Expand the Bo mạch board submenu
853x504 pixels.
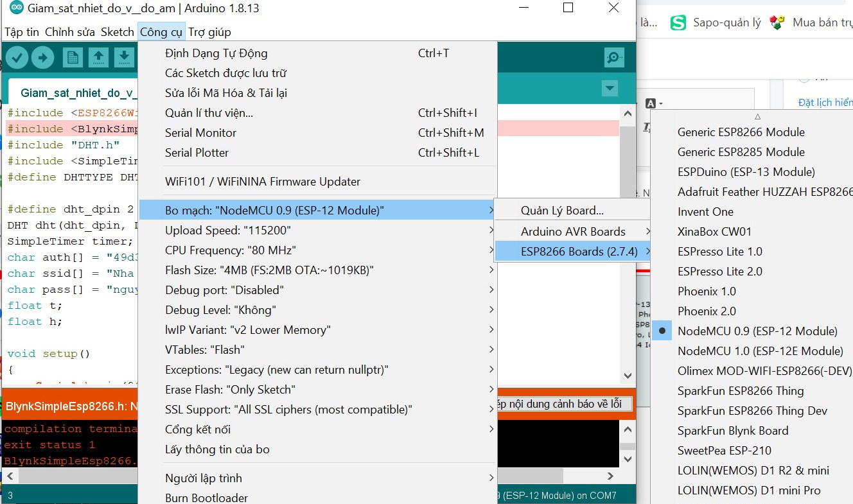tap(318, 211)
